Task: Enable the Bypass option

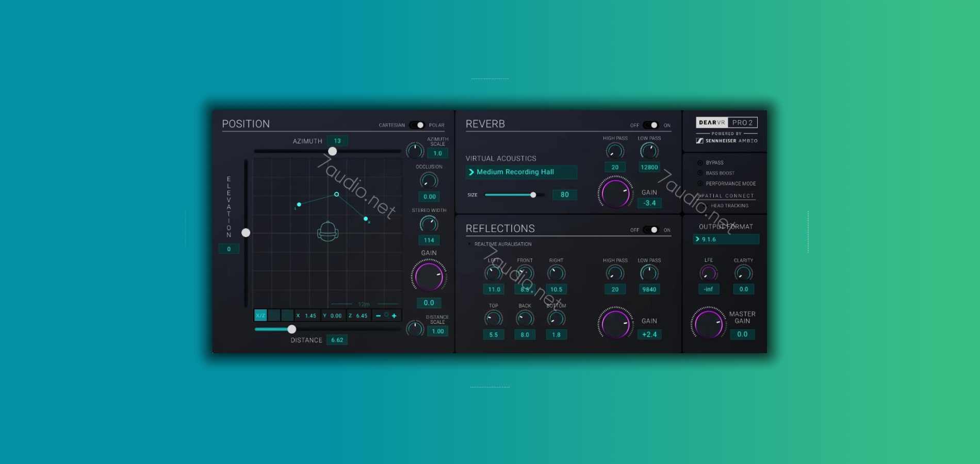Action: pos(700,162)
